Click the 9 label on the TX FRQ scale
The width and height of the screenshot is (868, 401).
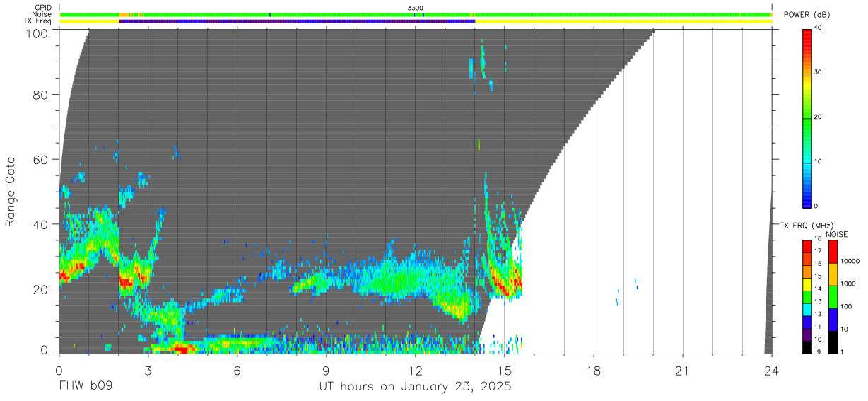(x=818, y=352)
